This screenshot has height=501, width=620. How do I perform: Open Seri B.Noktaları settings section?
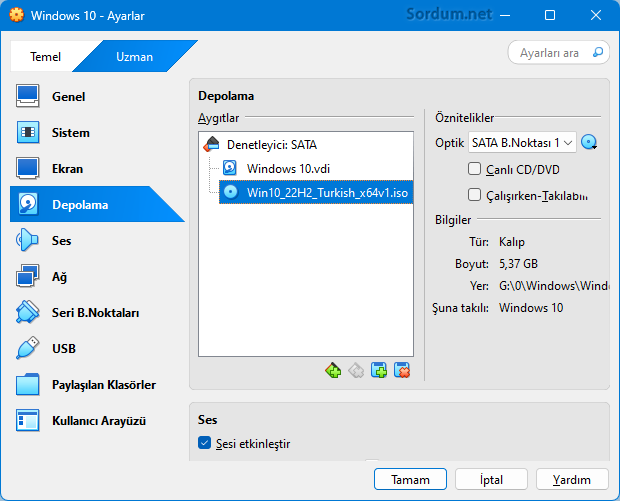[x=95, y=312]
